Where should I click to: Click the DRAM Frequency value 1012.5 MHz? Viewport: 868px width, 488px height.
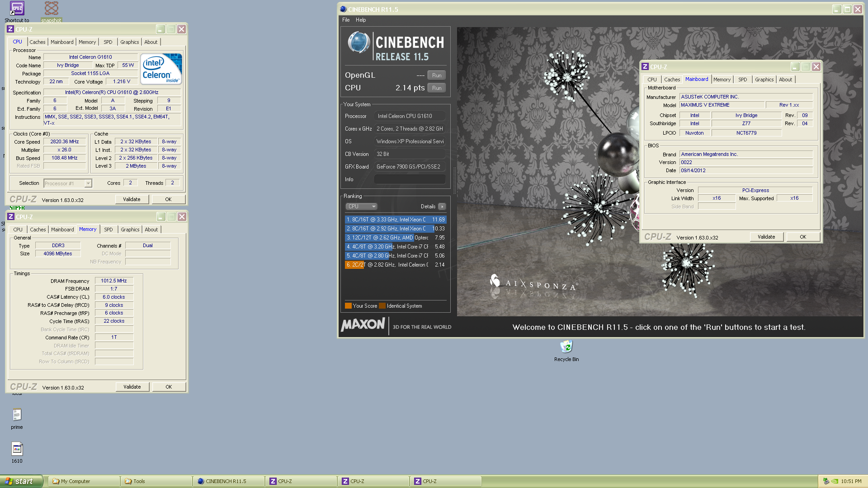click(114, 281)
